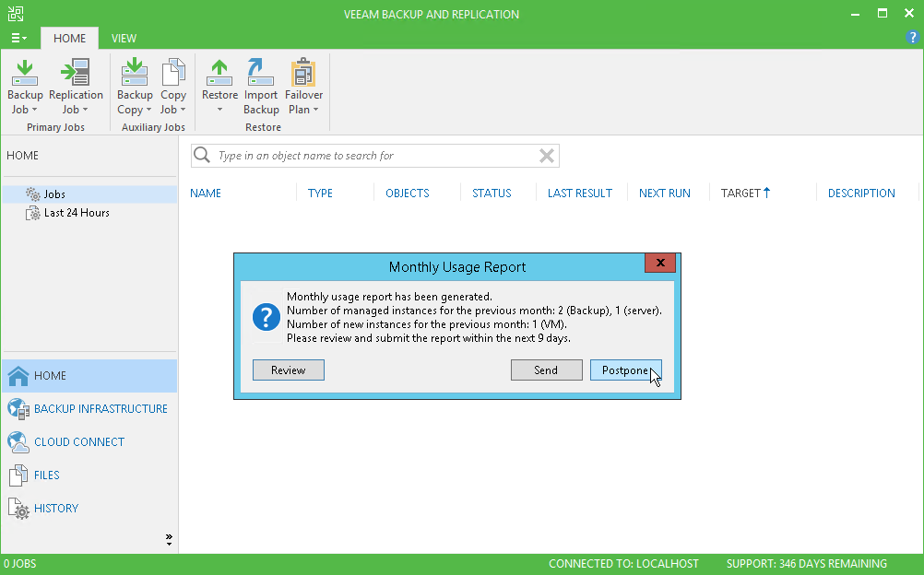Image resolution: width=924 pixels, height=575 pixels.
Task: Open FILES view
Action: click(x=46, y=475)
